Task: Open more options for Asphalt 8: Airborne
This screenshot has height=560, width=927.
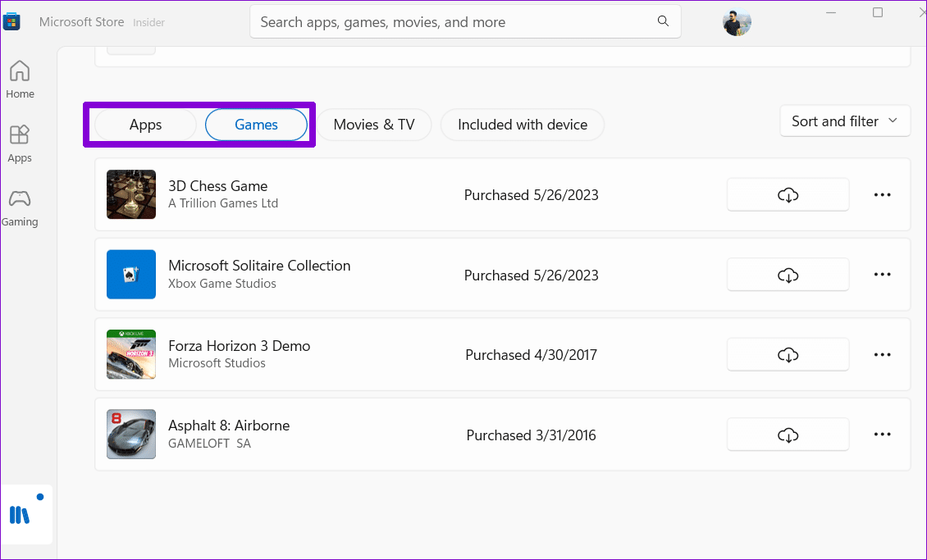Action: point(882,435)
